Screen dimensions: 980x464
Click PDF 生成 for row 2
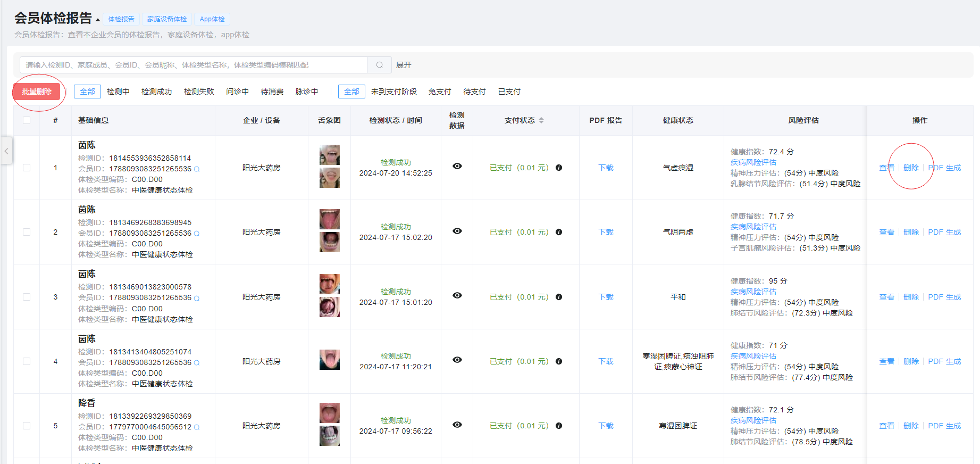(x=944, y=232)
